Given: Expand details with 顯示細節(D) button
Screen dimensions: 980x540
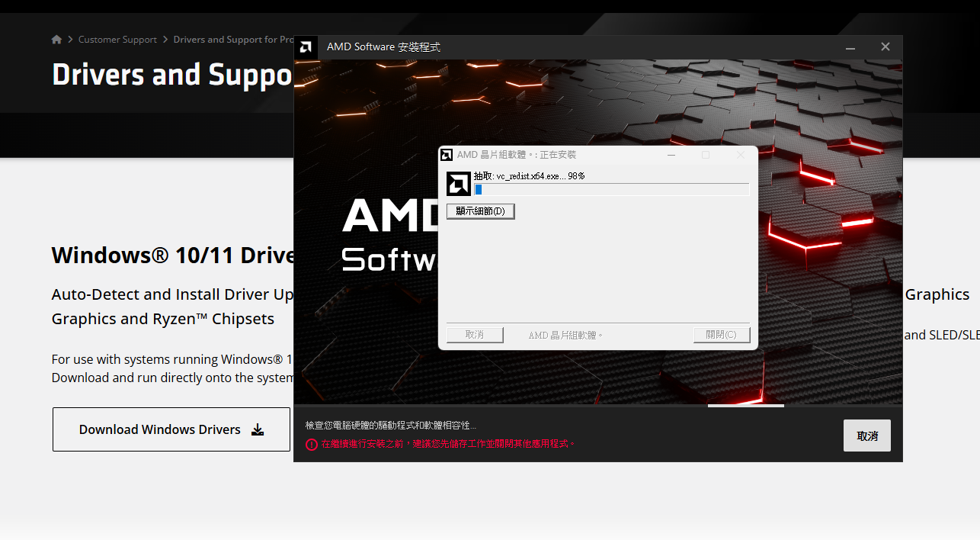Looking at the screenshot, I should (x=480, y=211).
